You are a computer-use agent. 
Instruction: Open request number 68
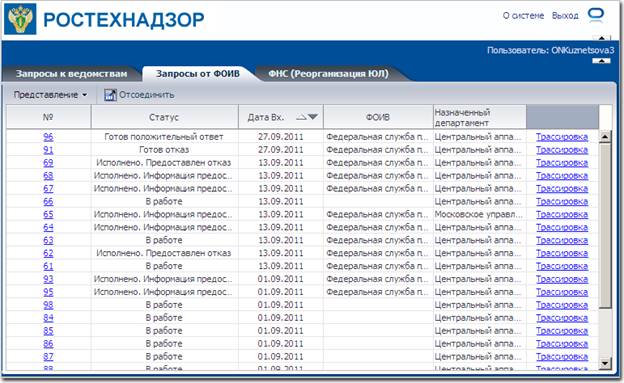(x=48, y=176)
